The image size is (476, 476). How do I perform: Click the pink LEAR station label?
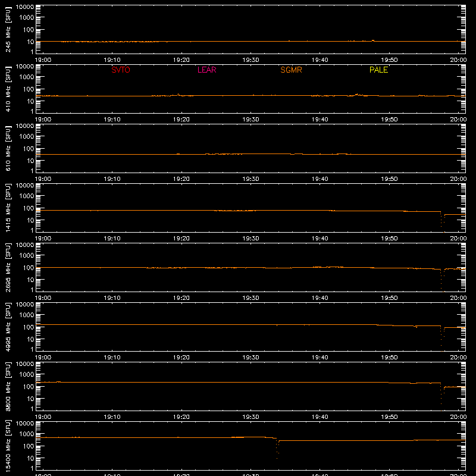[x=206, y=70]
